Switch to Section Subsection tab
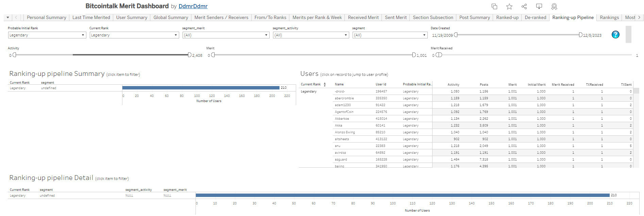This screenshot has height=216, width=644. (x=433, y=17)
